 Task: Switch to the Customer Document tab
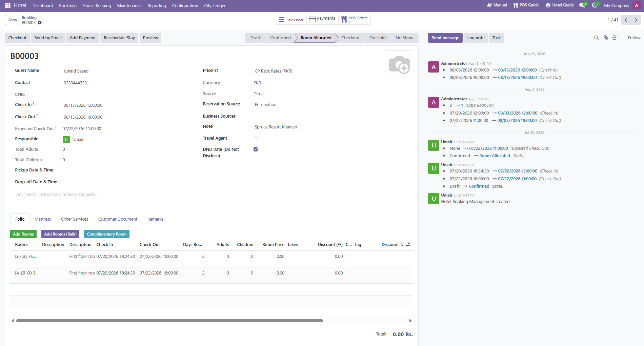coord(118,219)
